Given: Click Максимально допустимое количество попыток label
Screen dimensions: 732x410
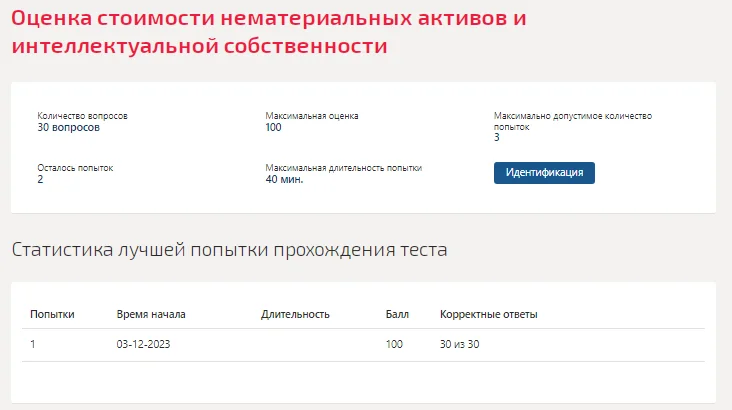Looking at the screenshot, I should [x=573, y=121].
